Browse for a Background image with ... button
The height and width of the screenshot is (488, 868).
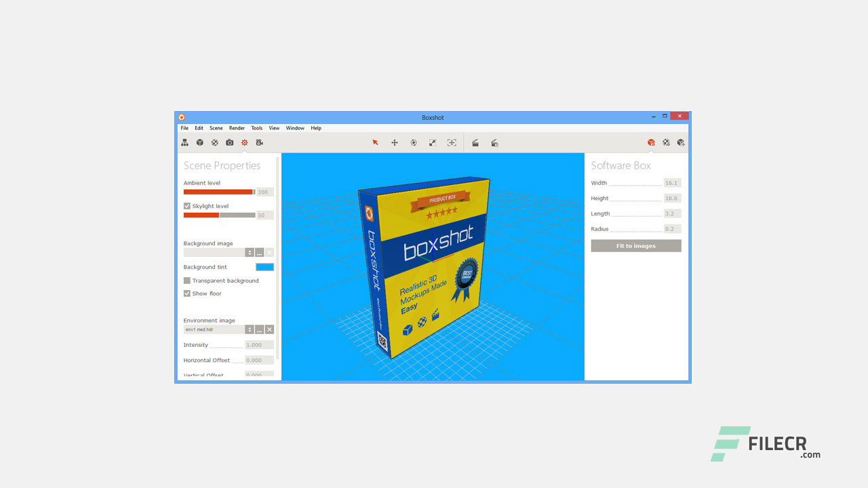(260, 252)
